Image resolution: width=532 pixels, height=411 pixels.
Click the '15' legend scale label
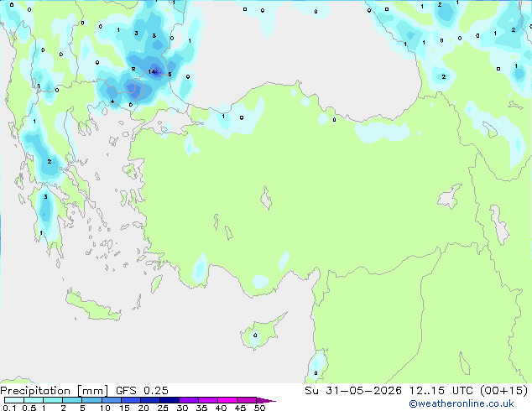(124, 408)
